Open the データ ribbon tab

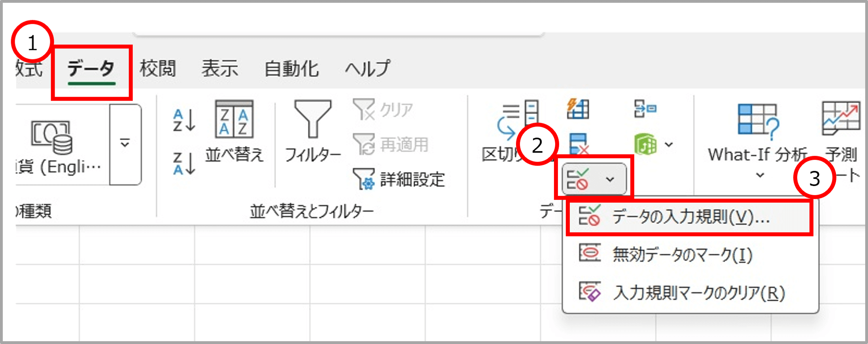(x=91, y=69)
